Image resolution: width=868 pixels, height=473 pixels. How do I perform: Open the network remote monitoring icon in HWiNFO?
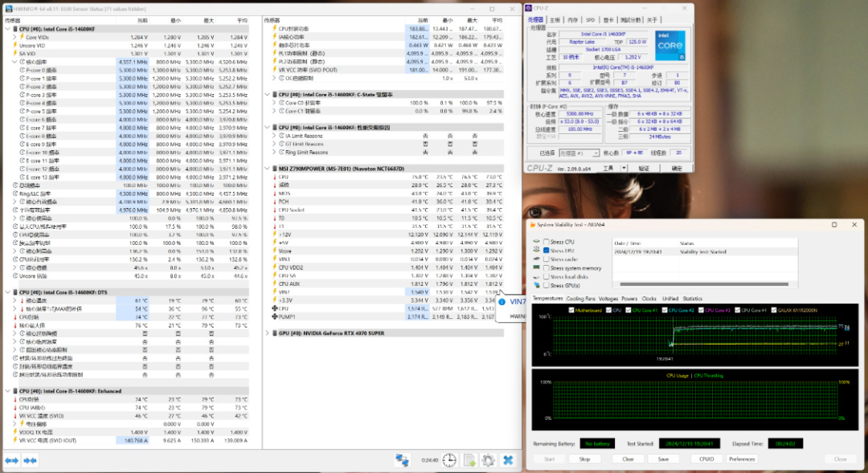(402, 460)
